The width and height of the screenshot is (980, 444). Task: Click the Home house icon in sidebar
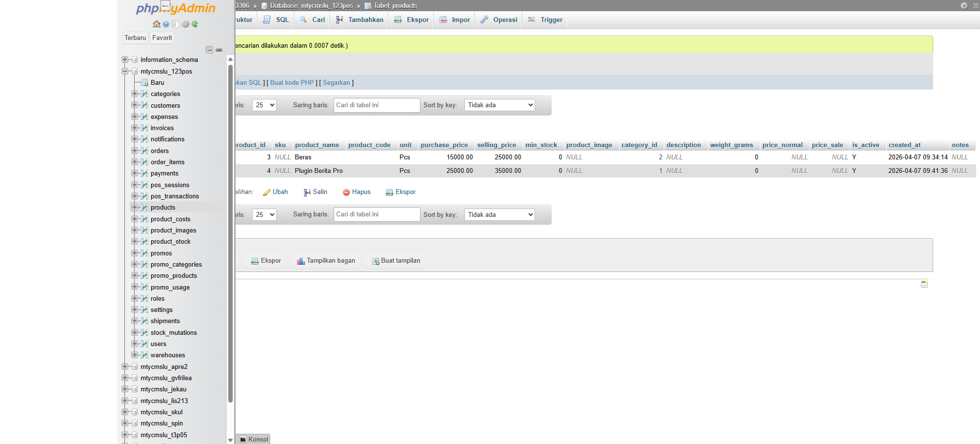pos(156,24)
